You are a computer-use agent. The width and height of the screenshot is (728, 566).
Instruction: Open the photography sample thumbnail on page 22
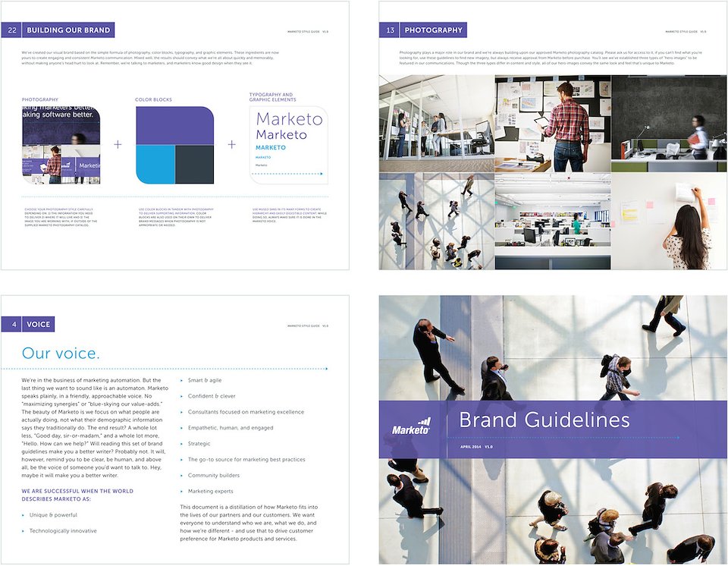pos(61,145)
